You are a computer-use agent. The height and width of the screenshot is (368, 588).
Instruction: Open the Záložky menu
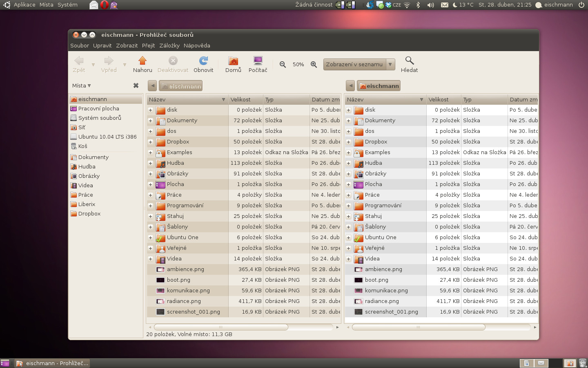169,45
